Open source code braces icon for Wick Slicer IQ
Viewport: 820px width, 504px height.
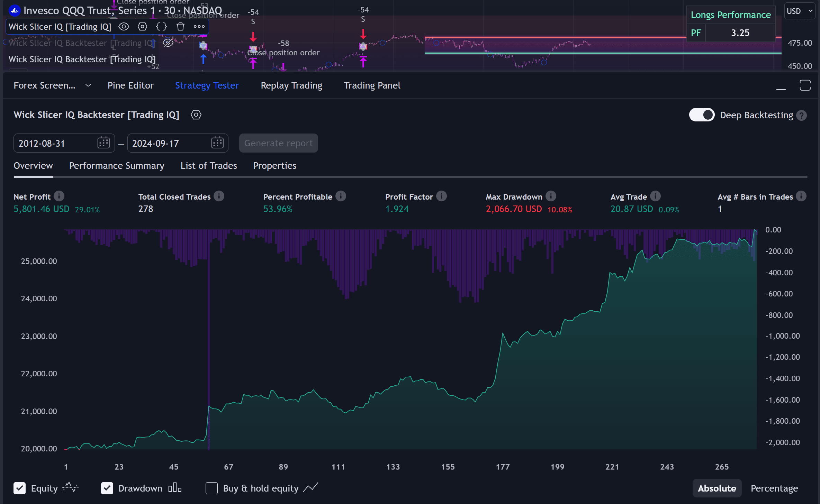[161, 27]
